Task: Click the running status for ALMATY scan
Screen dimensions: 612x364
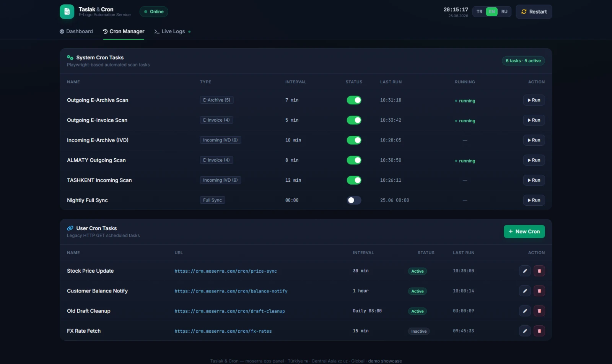Action: [x=465, y=161]
